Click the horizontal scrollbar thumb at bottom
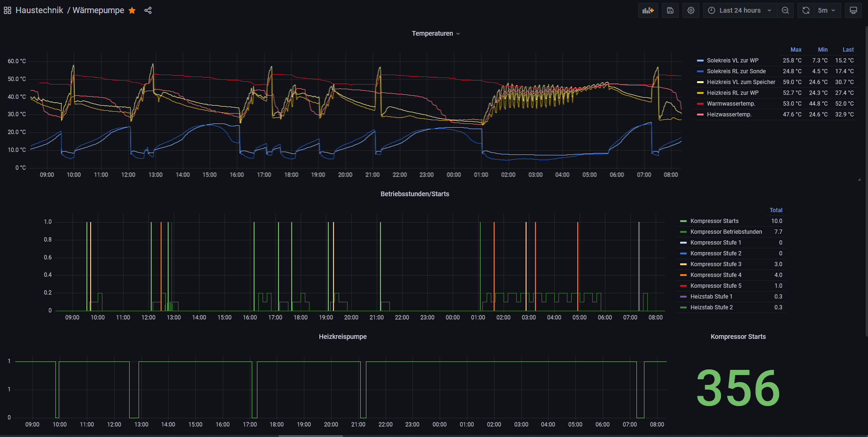 click(x=310, y=436)
